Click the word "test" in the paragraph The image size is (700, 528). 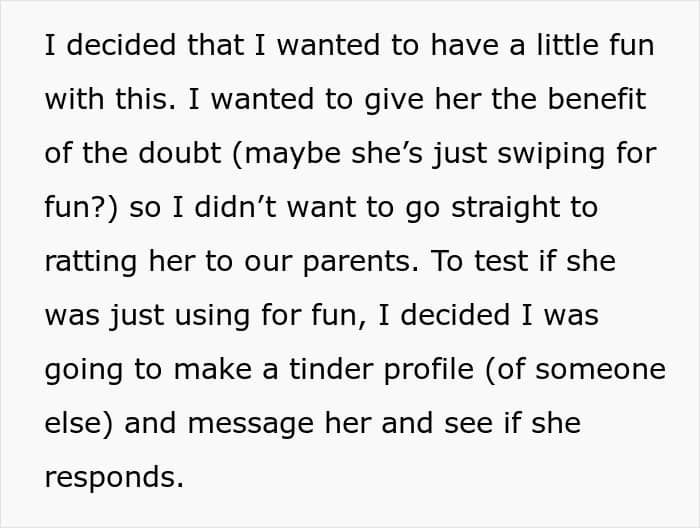500,262
